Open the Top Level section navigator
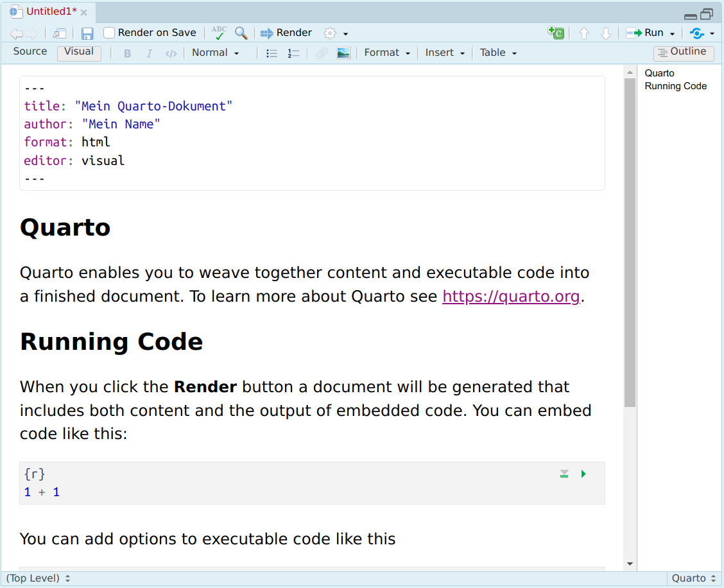 (x=38, y=578)
